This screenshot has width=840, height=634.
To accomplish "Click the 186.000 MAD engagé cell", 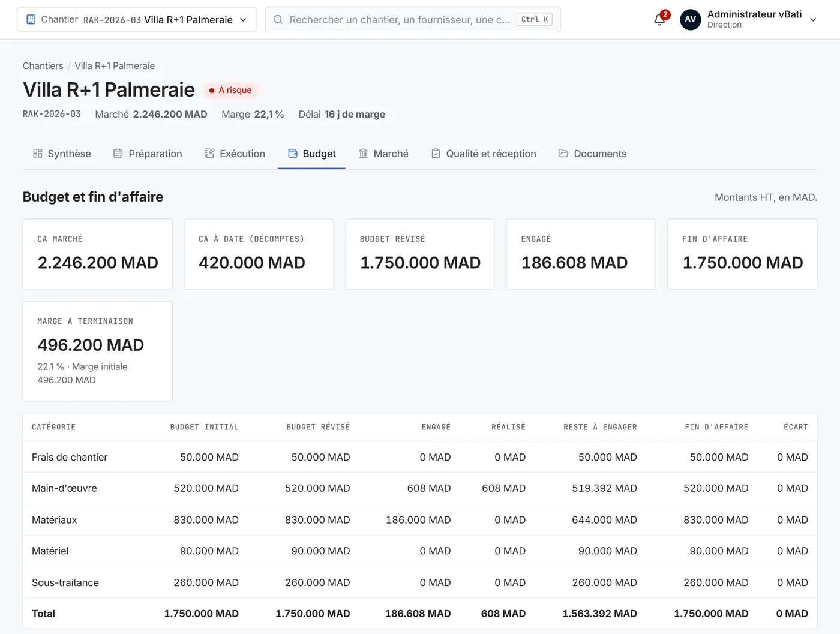I will (418, 520).
